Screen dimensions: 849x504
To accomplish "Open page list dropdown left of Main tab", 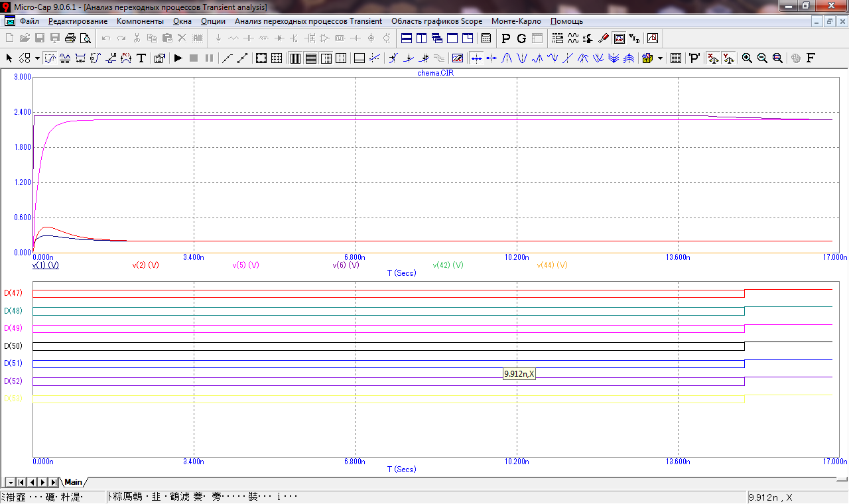I will (x=10, y=482).
